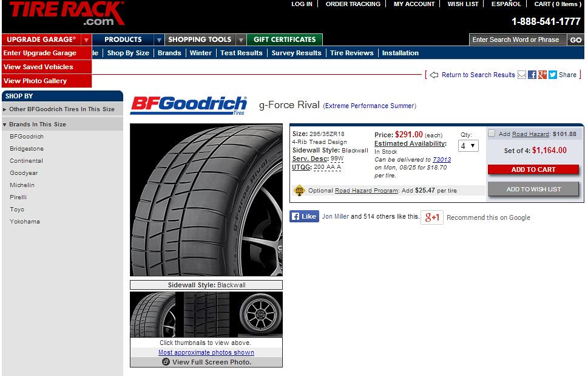The image size is (588, 376).
Task: Select Michelin in brands list
Action: pos(22,185)
